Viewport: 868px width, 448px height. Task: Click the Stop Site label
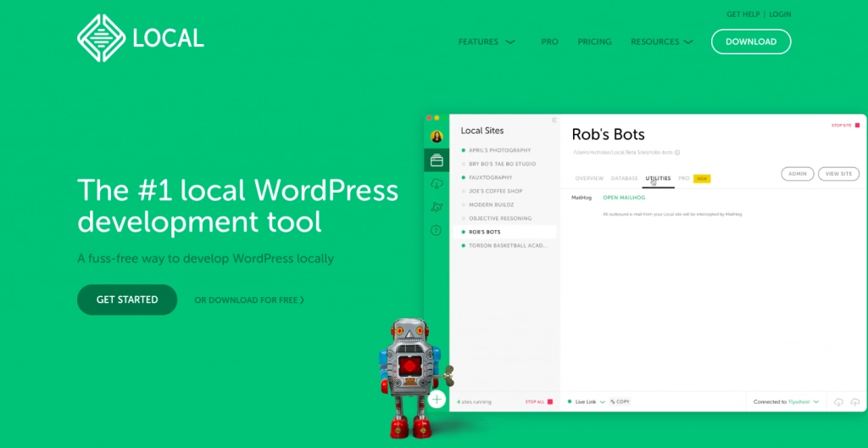(x=842, y=126)
